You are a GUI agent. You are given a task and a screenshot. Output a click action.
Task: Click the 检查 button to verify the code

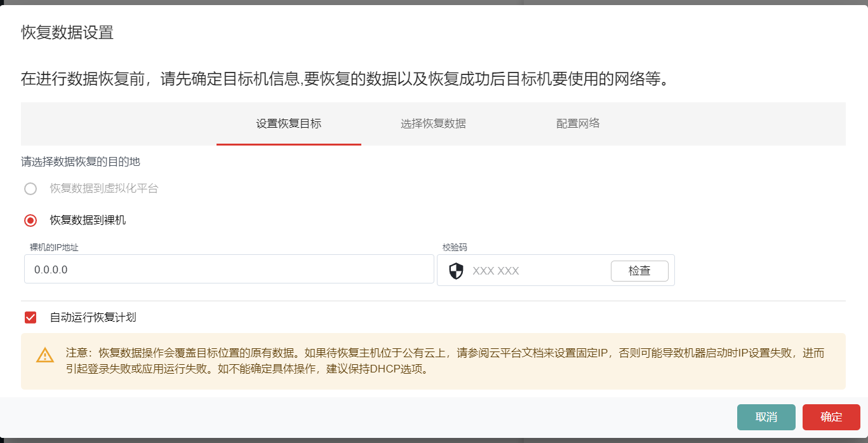click(x=639, y=270)
